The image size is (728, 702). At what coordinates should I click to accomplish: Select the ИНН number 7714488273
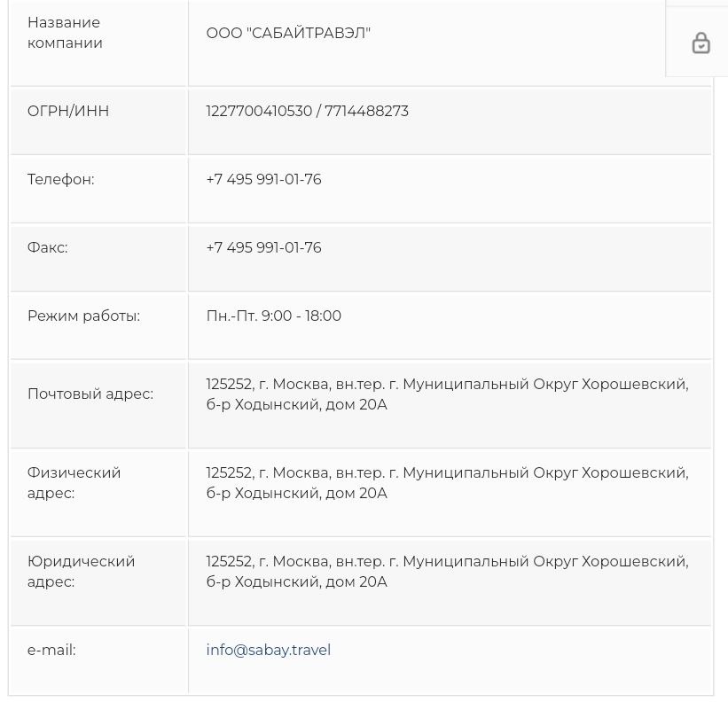coord(366,111)
